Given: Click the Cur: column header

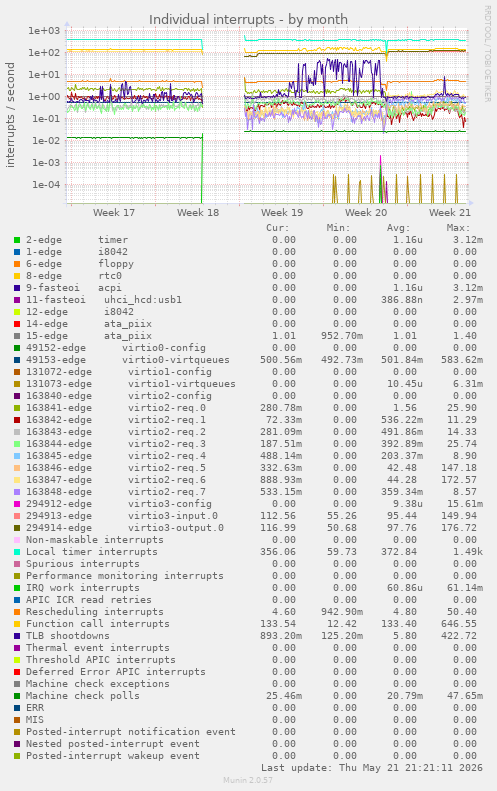Looking at the screenshot, I should (x=278, y=228).
